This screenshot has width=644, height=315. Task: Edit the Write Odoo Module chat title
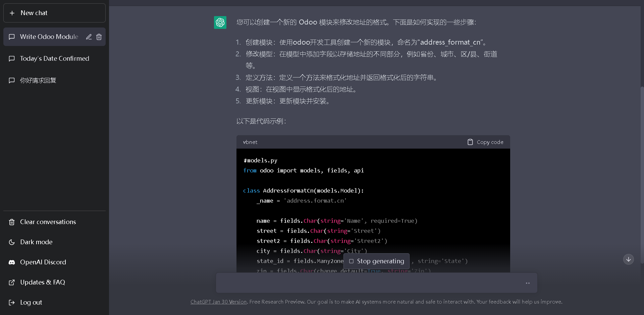[x=89, y=37]
